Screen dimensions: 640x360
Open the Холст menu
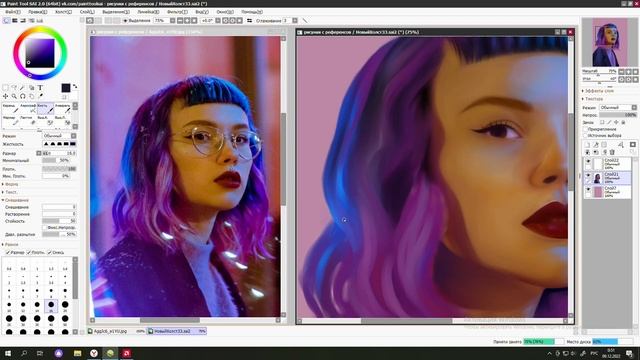63,12
